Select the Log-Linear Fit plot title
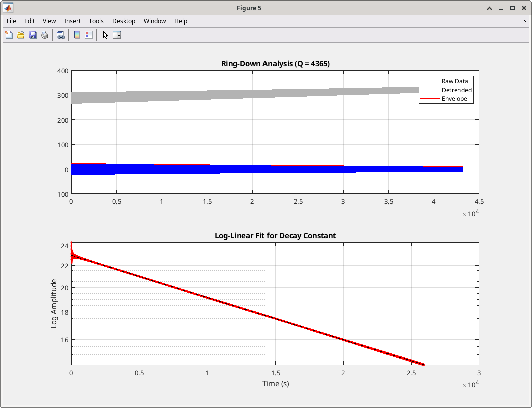This screenshot has width=532, height=408. pos(275,236)
